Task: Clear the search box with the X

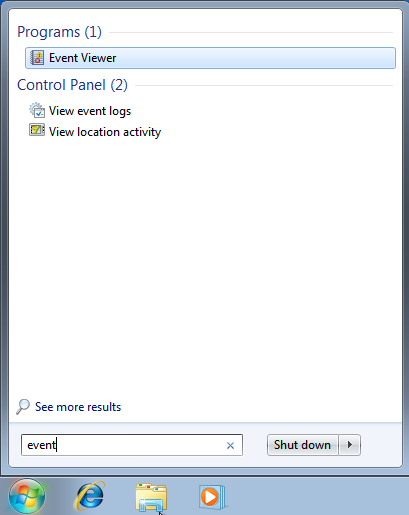Action: [230, 445]
